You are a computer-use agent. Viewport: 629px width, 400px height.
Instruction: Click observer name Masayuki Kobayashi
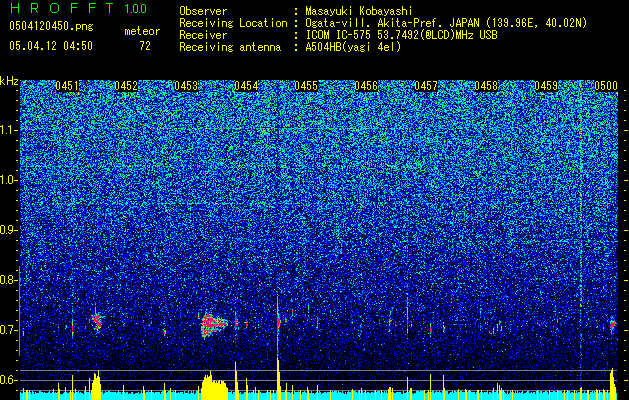pos(359,11)
